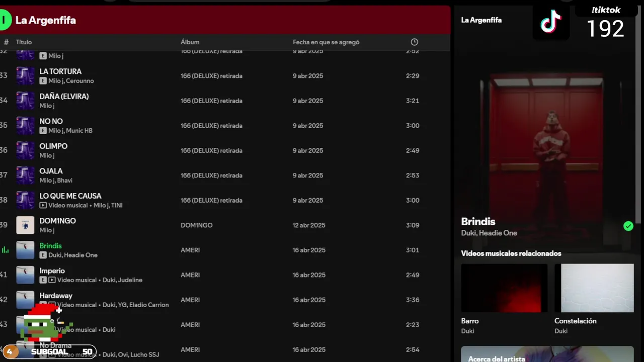Click 12 abr 2025 date cell
The height and width of the screenshot is (362, 644).
(309, 225)
